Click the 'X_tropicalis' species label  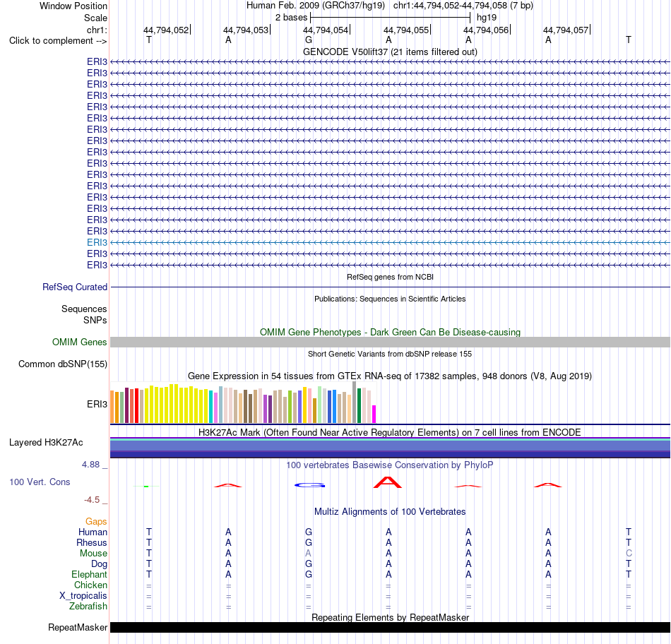click(83, 596)
